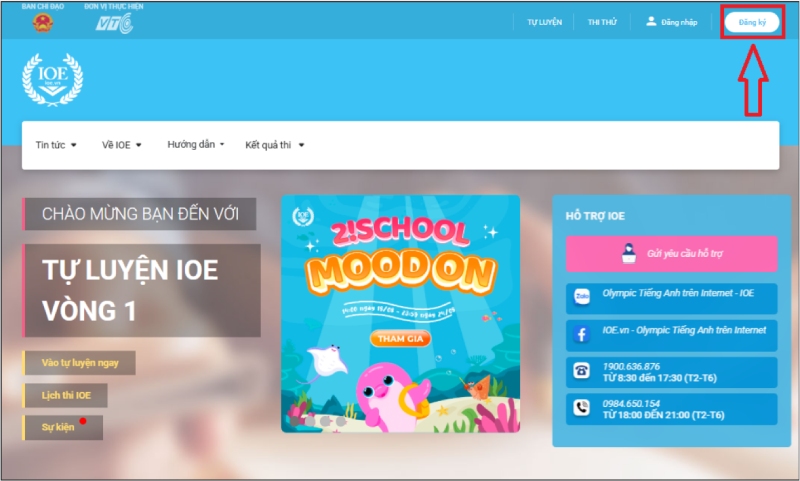The image size is (800, 481).
Task: Click the Đăng nhập login link
Action: [x=672, y=22]
